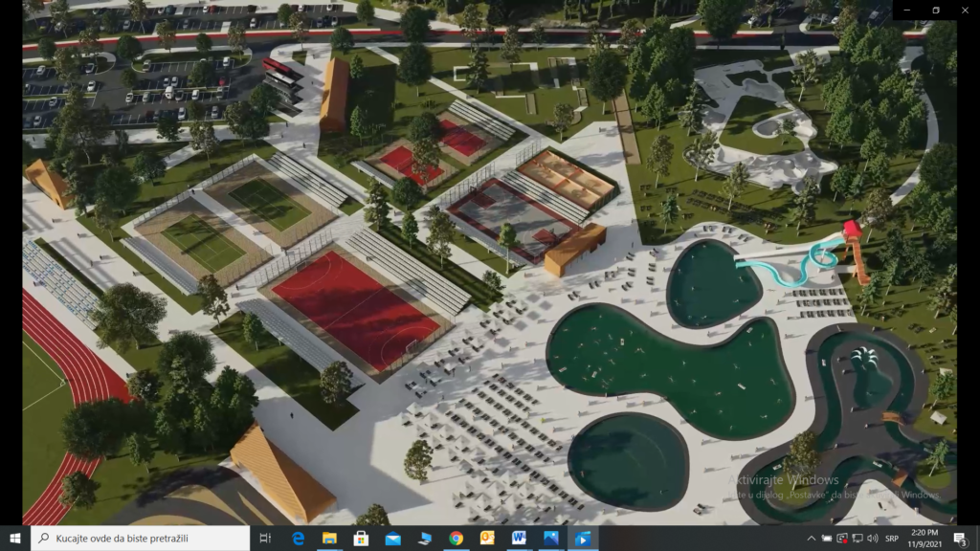Open the Action Center notifications

(961, 538)
